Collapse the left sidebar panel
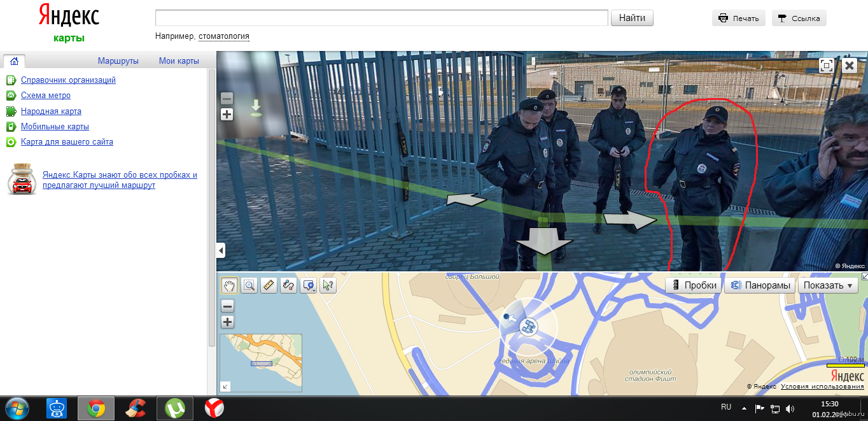Screen dimensions: 868x421 [x=221, y=250]
